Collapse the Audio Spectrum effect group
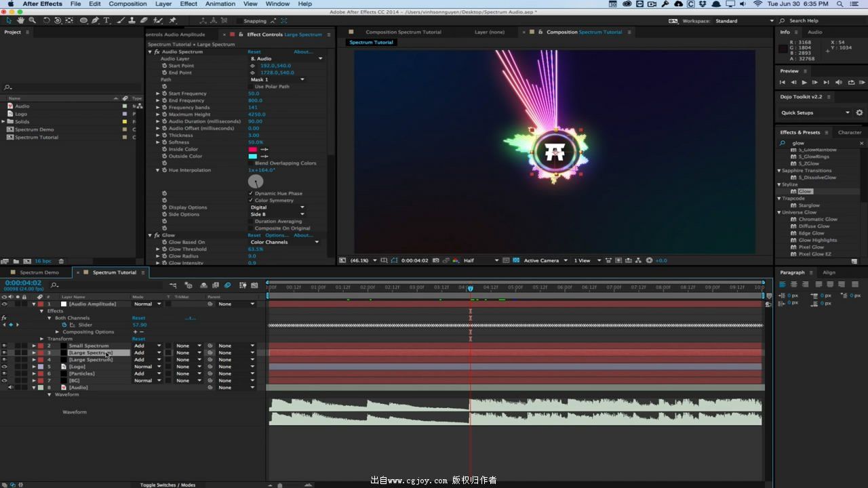Screen dimensions: 868x488 150,52
